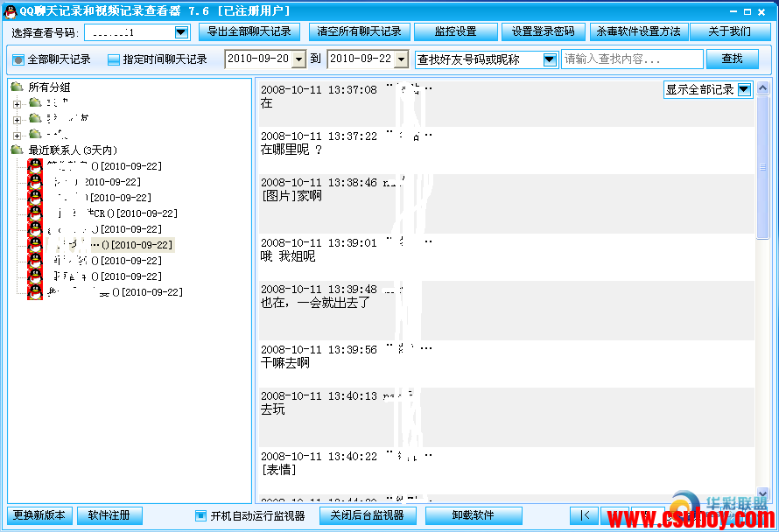
Task: Click the chat log scrollbar down arrow
Action: point(762,493)
